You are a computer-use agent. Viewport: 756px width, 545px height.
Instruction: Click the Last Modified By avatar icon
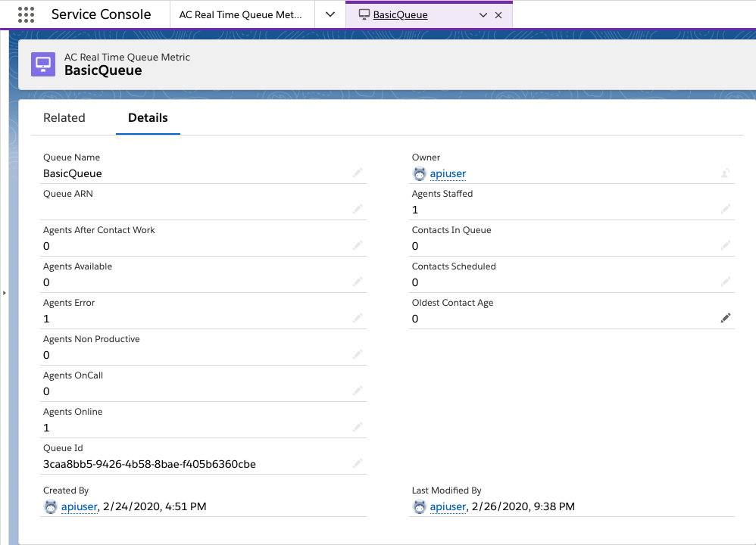click(420, 507)
